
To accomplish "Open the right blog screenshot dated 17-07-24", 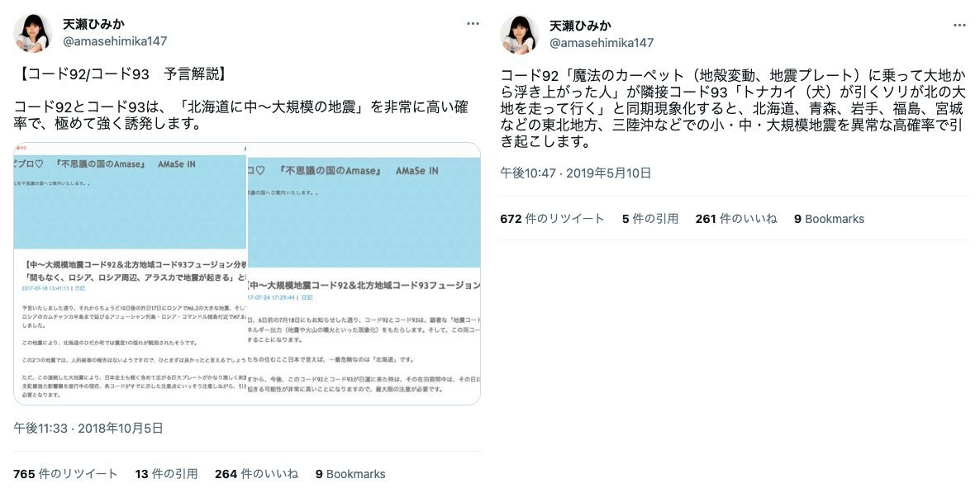I will pos(364,273).
